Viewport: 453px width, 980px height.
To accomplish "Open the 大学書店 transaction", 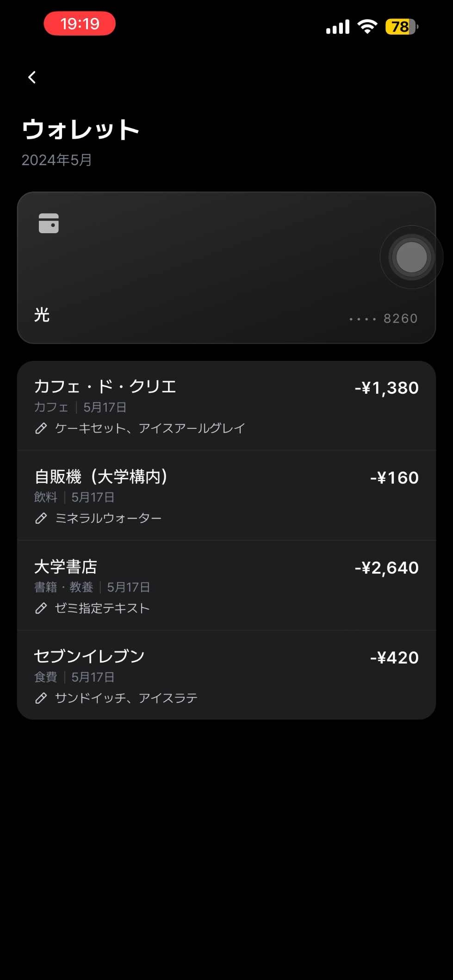I will tap(227, 585).
